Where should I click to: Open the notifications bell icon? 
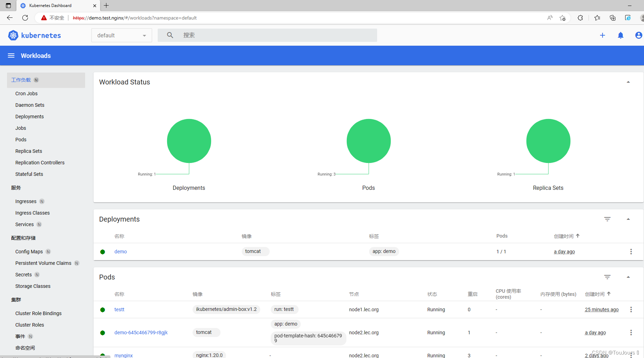tap(621, 35)
